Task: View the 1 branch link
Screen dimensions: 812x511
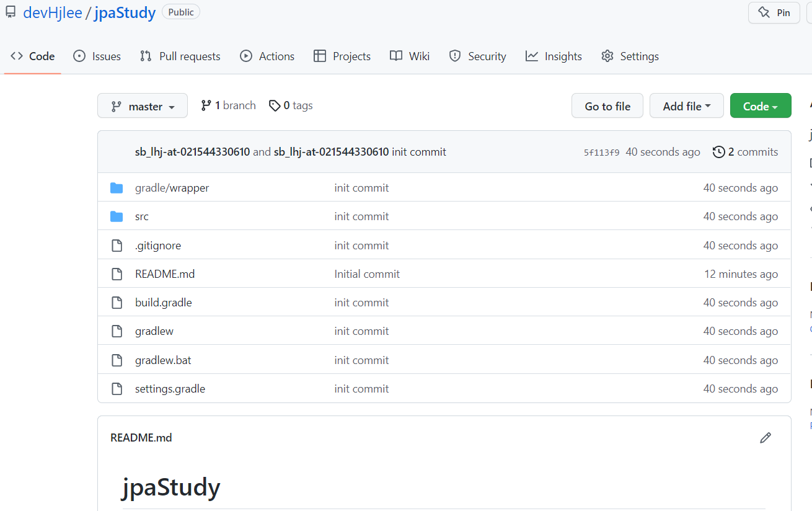Action: point(228,105)
